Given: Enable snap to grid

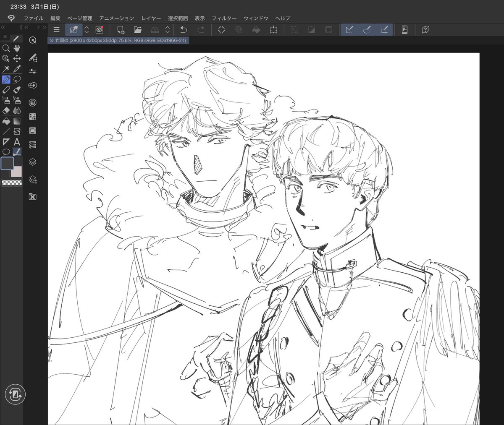Looking at the screenshot, I should pos(383,30).
